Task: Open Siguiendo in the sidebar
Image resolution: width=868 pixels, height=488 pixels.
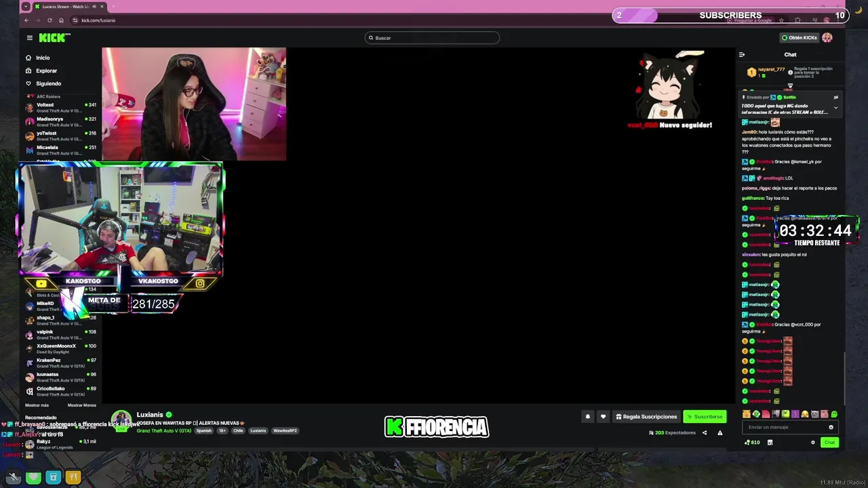Action: tap(43, 83)
